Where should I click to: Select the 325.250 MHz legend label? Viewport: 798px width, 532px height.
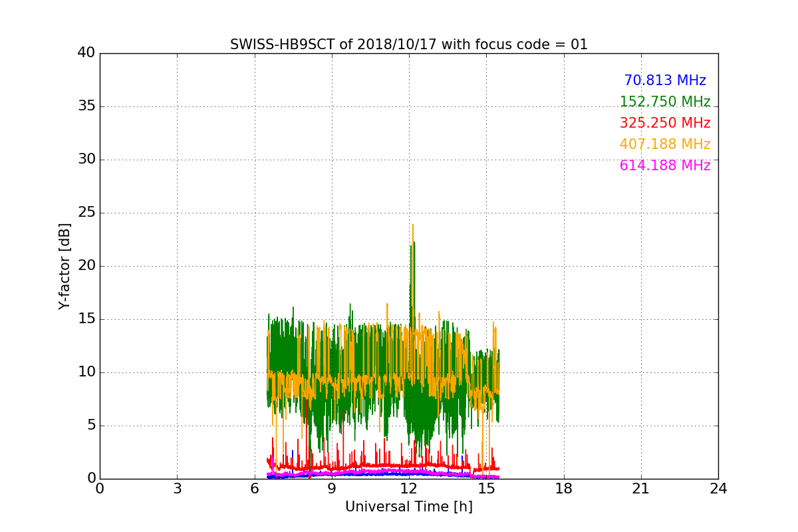[665, 123]
